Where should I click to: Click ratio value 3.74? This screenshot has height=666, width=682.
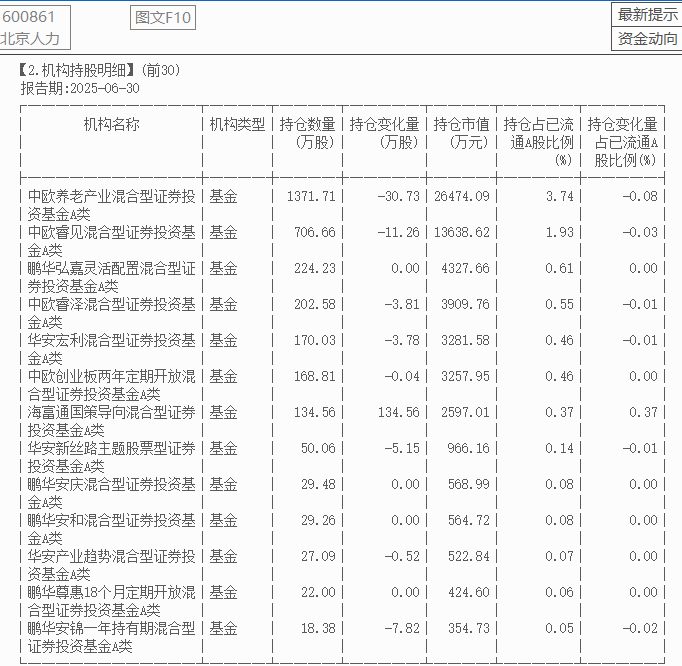tap(560, 196)
